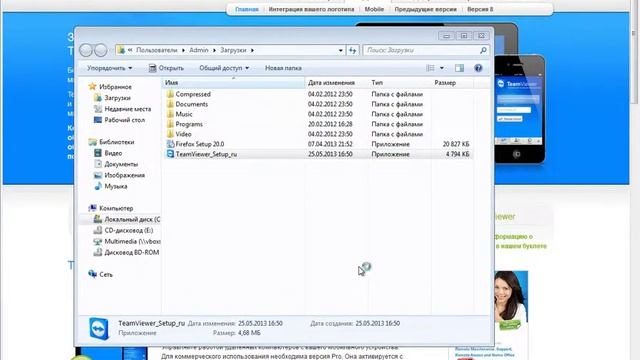Select the Video folder icon
Screen dimensions: 640x360
[170, 134]
